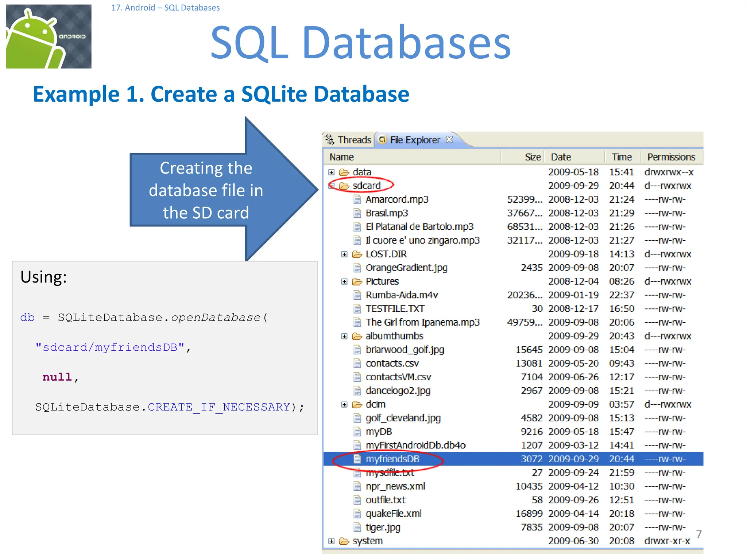Select the data folder name

click(362, 172)
